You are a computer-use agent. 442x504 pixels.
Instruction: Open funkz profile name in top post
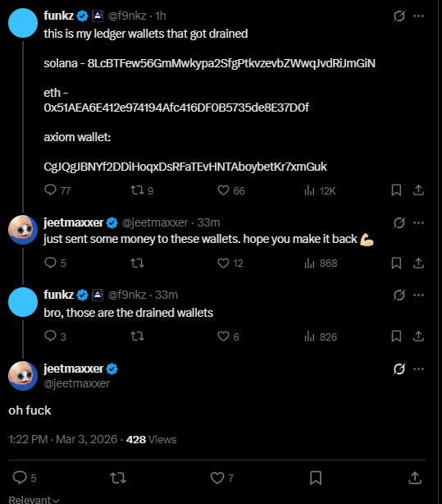(x=59, y=16)
